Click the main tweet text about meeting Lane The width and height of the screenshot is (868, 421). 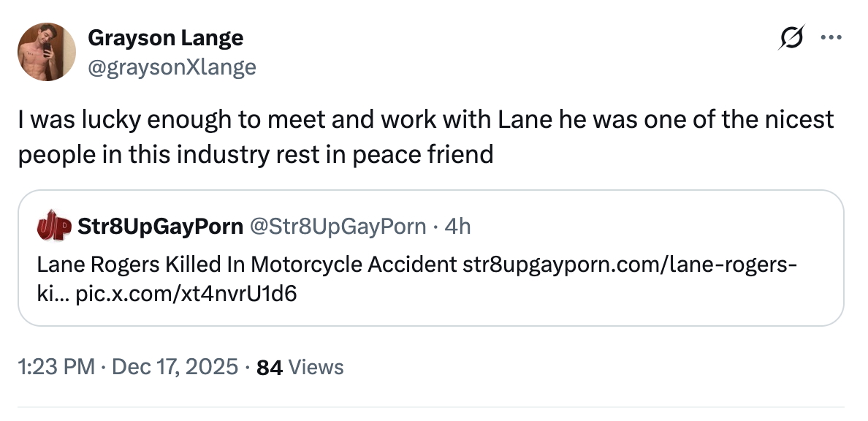tap(425, 120)
